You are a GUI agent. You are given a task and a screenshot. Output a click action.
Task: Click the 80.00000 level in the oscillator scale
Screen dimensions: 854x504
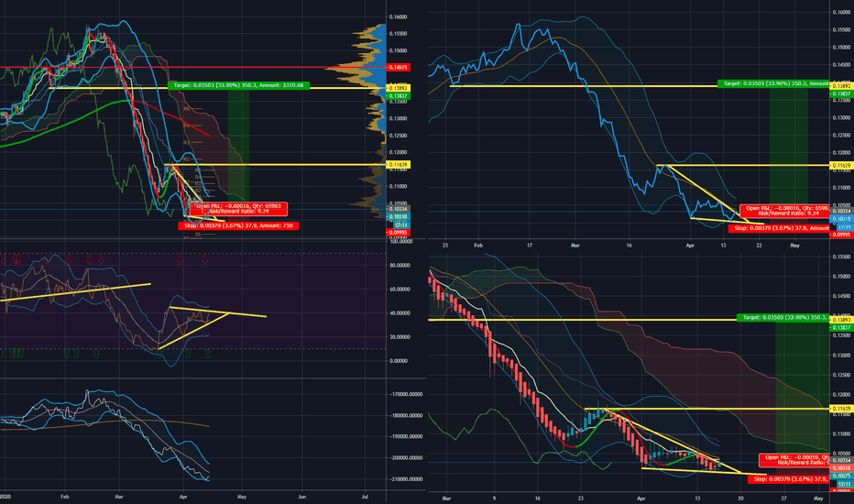[400, 266]
